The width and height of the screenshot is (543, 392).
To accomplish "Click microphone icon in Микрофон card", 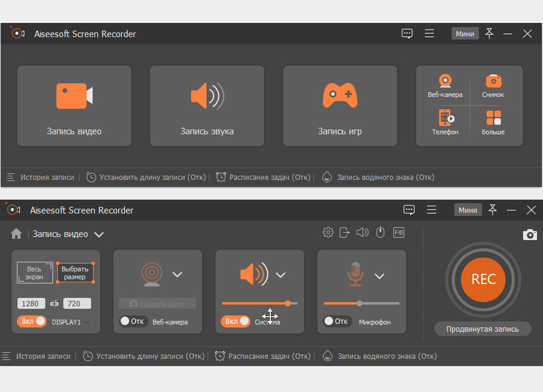I will coord(355,274).
